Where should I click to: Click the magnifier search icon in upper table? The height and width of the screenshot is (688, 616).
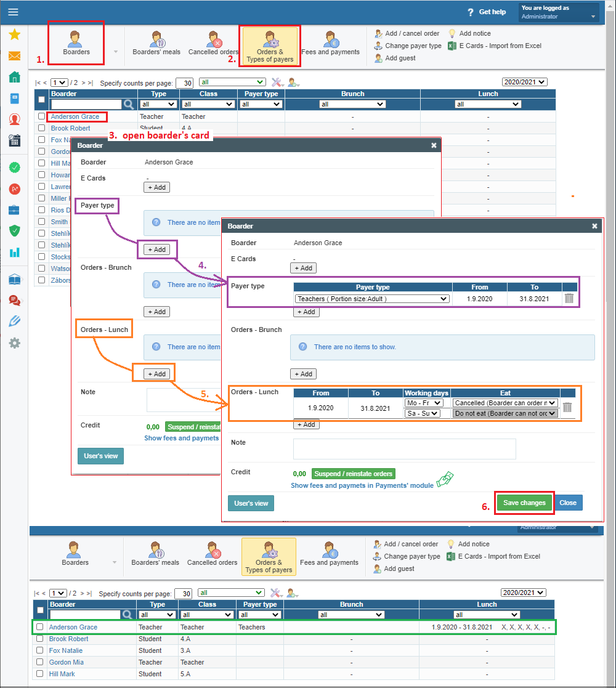(x=129, y=104)
